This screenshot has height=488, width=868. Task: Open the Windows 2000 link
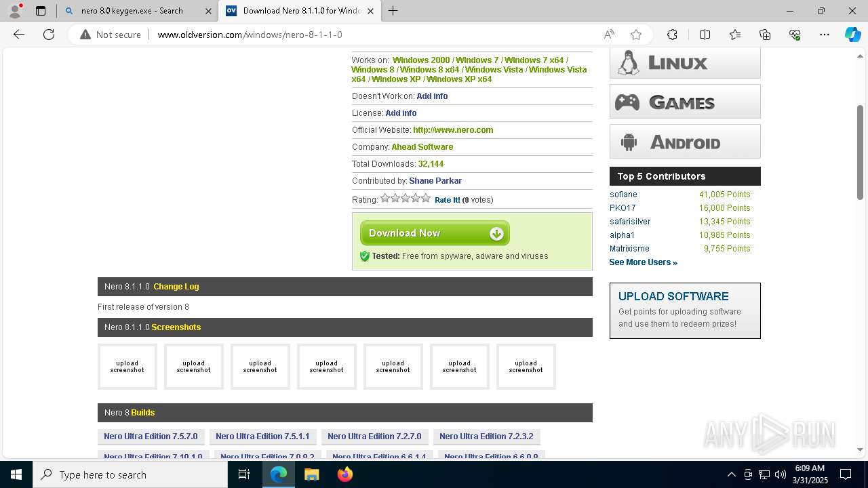click(x=421, y=60)
